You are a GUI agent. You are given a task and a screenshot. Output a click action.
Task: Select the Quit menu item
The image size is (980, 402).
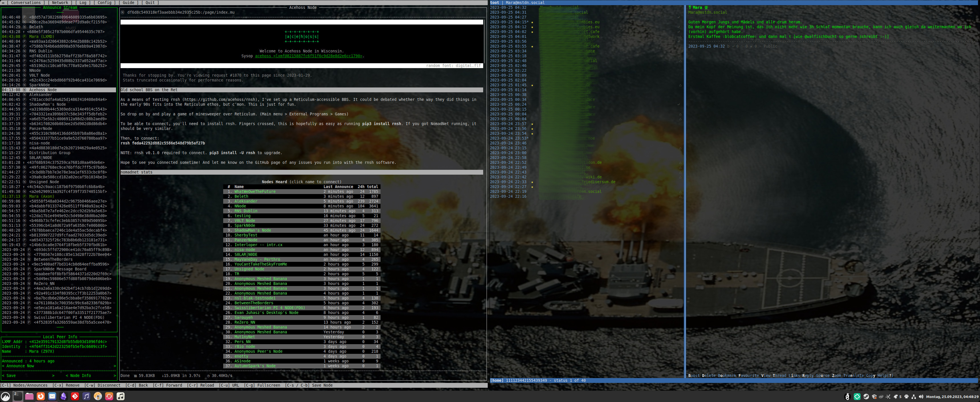pyautogui.click(x=150, y=3)
